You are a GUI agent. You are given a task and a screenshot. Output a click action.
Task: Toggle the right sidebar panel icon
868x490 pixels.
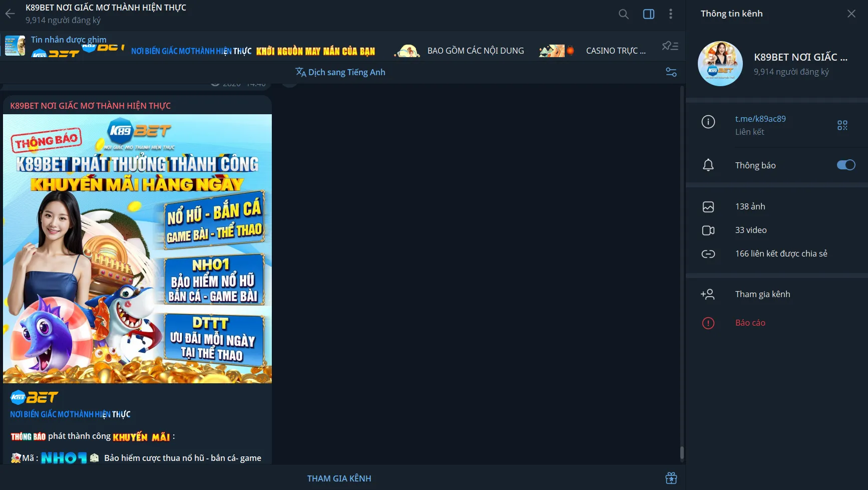(648, 14)
